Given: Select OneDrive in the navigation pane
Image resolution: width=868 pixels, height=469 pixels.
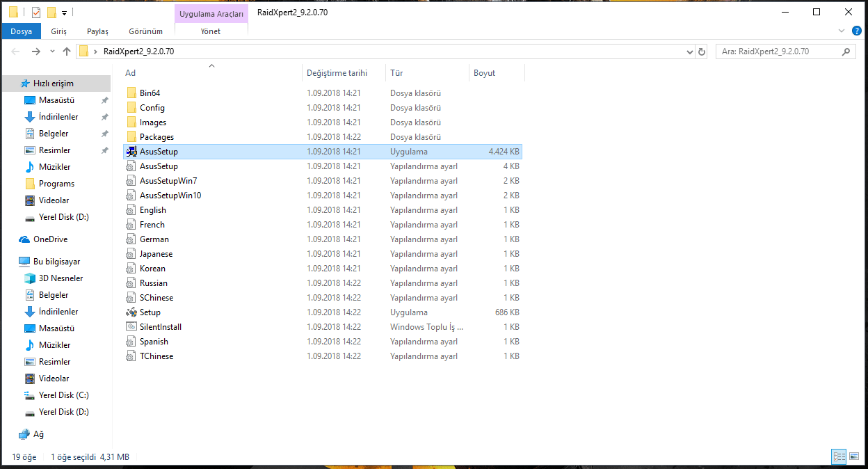Looking at the screenshot, I should [x=50, y=239].
